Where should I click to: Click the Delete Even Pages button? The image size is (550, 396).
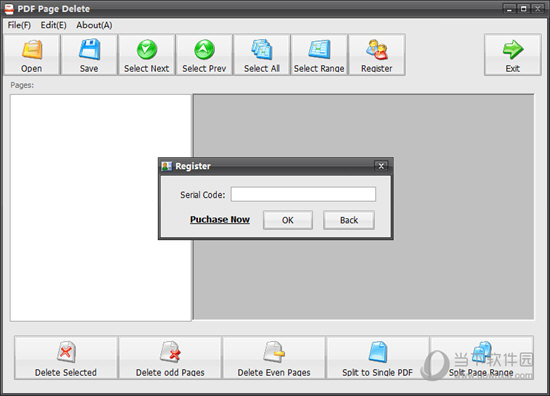pos(274,358)
